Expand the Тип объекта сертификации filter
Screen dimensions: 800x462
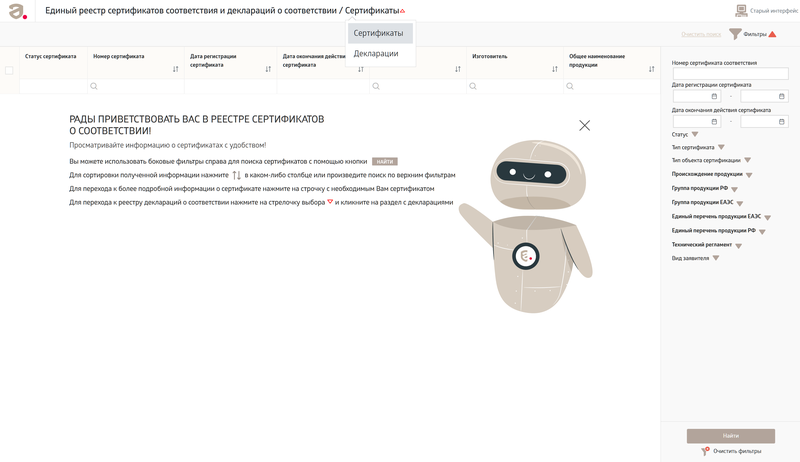tap(747, 160)
